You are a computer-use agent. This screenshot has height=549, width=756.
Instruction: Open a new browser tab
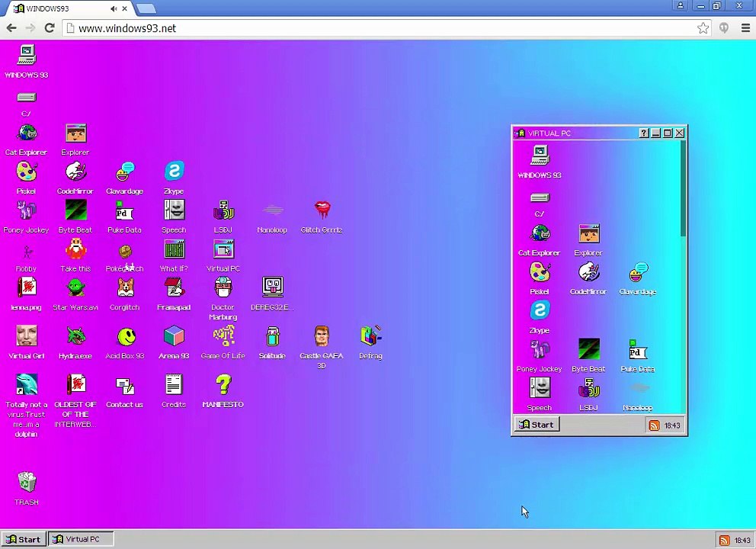coord(146,8)
